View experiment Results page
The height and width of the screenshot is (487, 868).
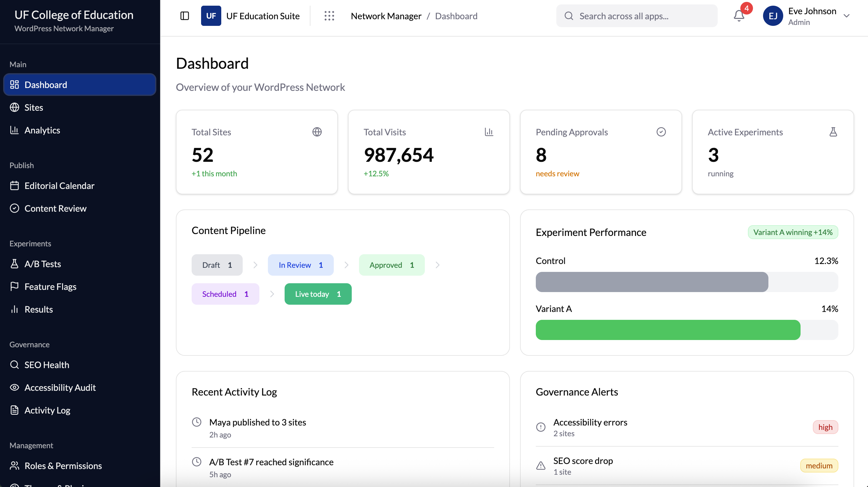(79, 309)
